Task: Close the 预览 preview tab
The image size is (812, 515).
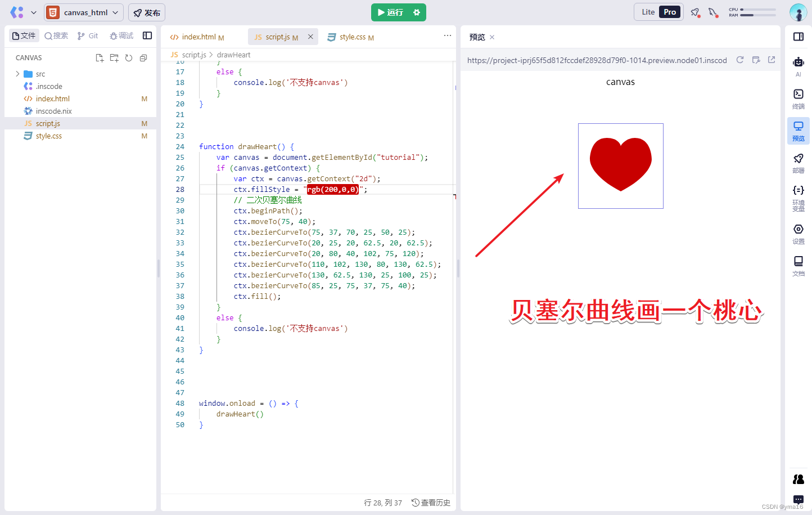Action: (x=492, y=37)
